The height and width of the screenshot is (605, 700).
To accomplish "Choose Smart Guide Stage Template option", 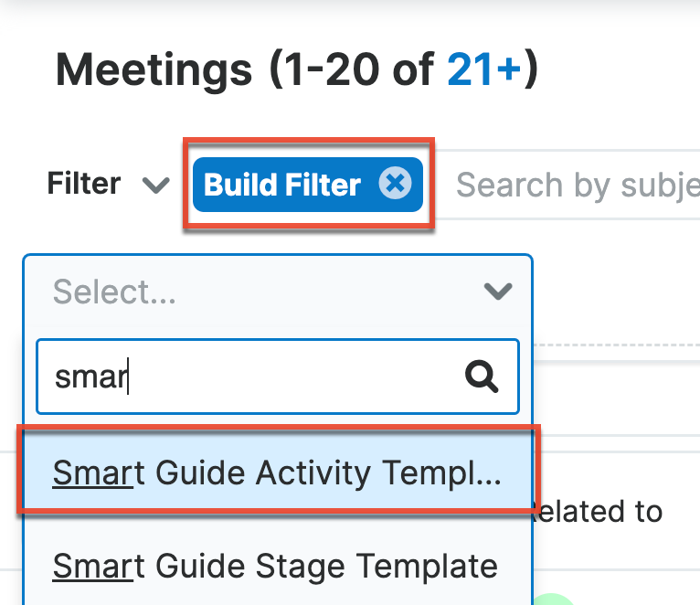I will (275, 566).
